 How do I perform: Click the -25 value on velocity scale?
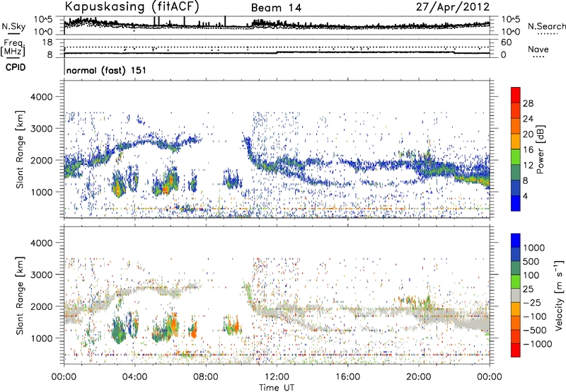[x=531, y=303]
